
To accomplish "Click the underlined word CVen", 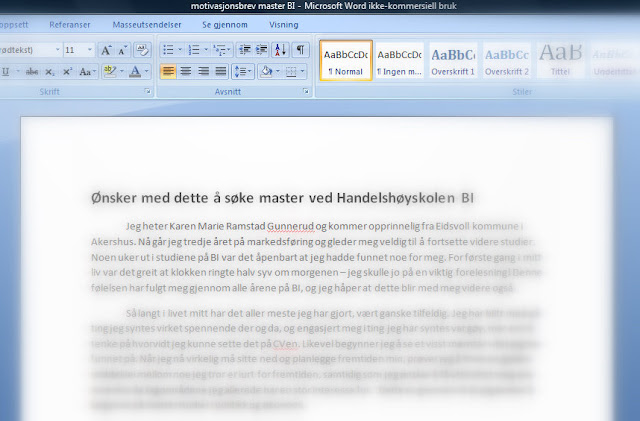I will [x=285, y=344].
